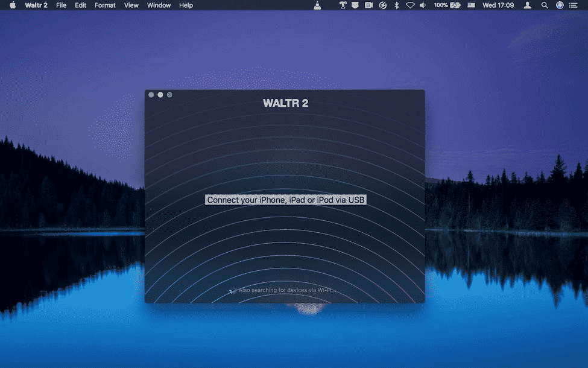Open the Format menu

(105, 5)
